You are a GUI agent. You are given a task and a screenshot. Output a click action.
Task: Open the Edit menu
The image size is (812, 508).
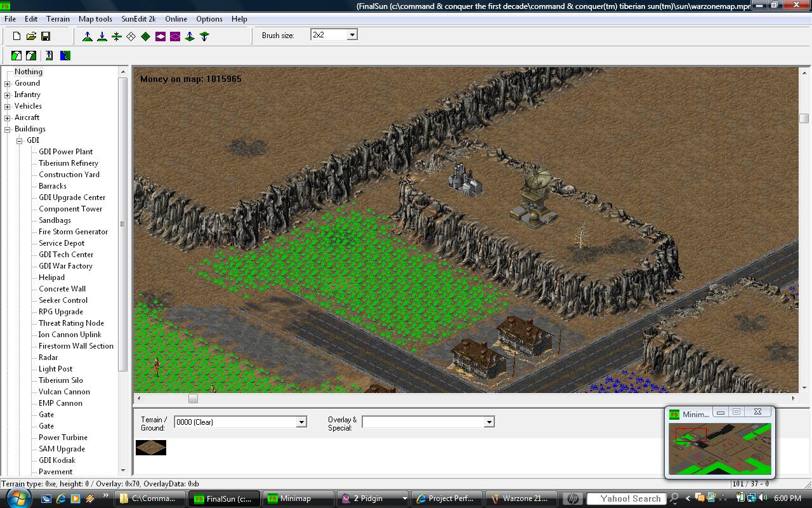click(x=31, y=19)
